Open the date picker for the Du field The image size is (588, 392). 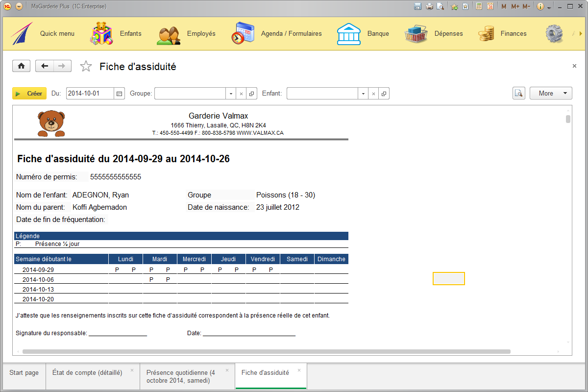[x=119, y=93]
